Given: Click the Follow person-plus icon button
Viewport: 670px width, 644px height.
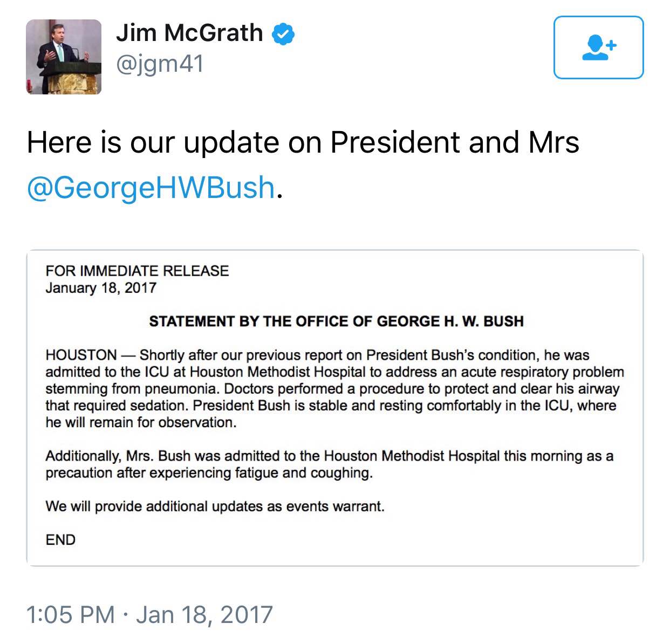Looking at the screenshot, I should (598, 47).
